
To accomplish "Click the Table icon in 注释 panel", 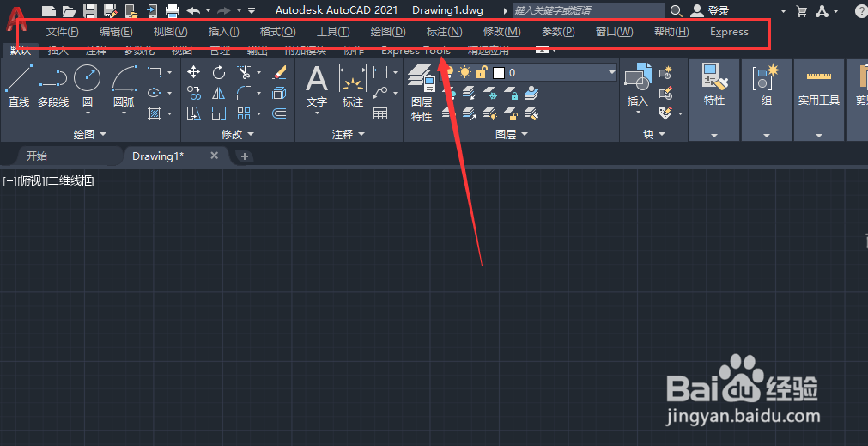I will pos(380,113).
